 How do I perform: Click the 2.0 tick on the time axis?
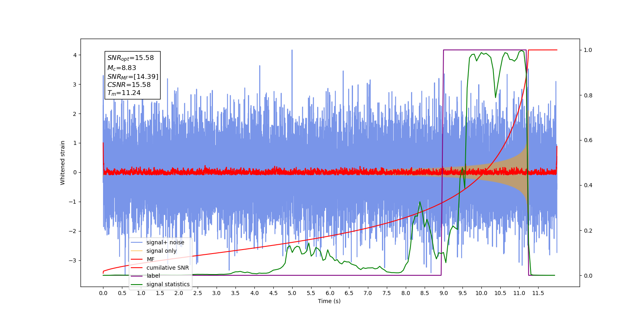(x=179, y=293)
